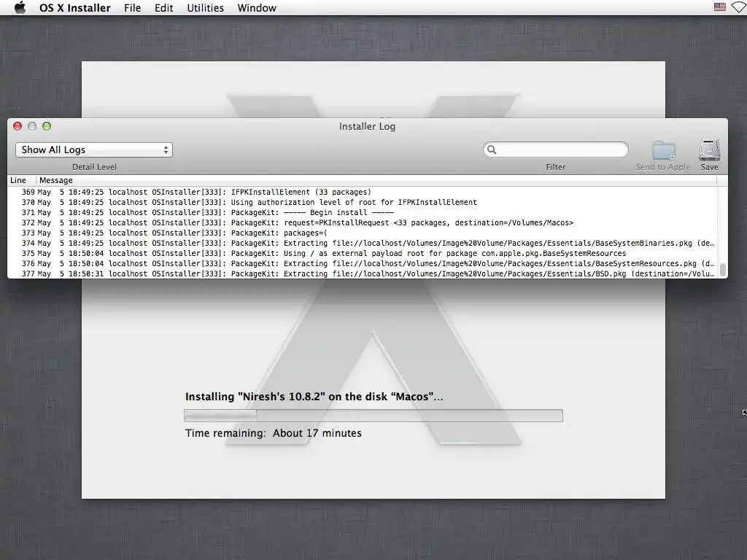
Task: Click the Save disk icon
Action: click(709, 149)
